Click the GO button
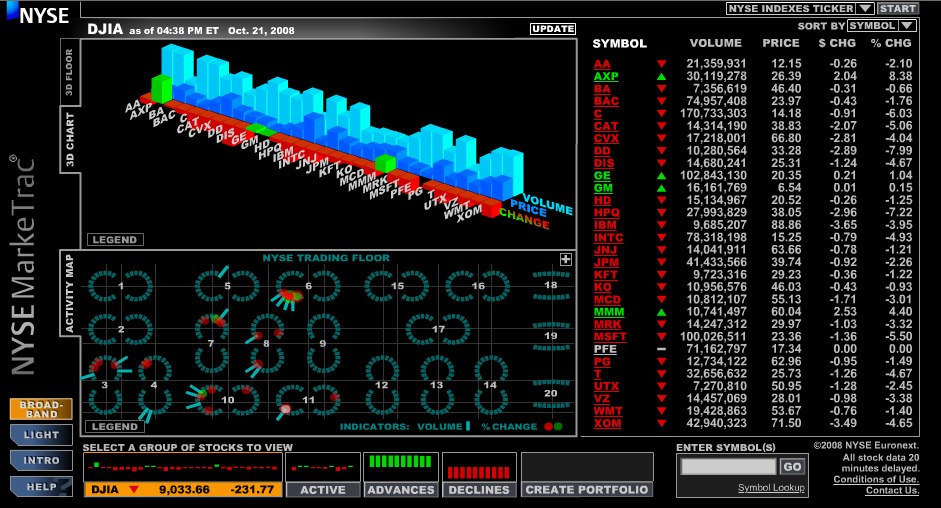This screenshot has width=941, height=508. point(792,467)
